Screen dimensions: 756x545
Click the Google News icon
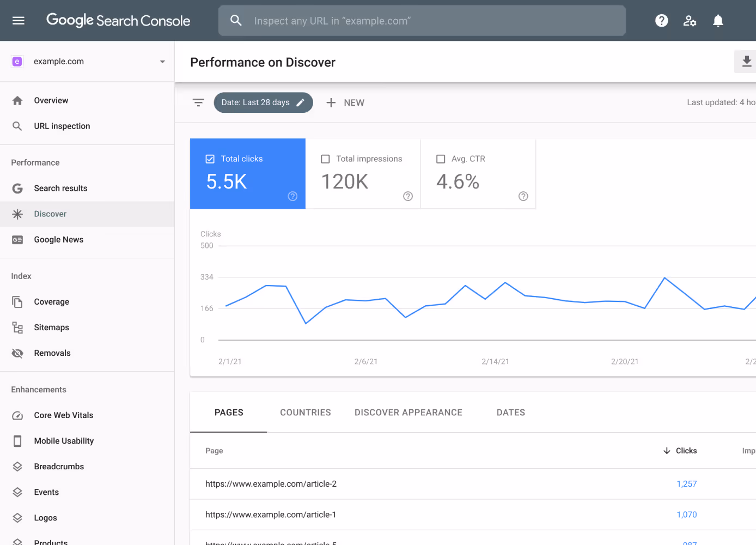click(x=17, y=240)
